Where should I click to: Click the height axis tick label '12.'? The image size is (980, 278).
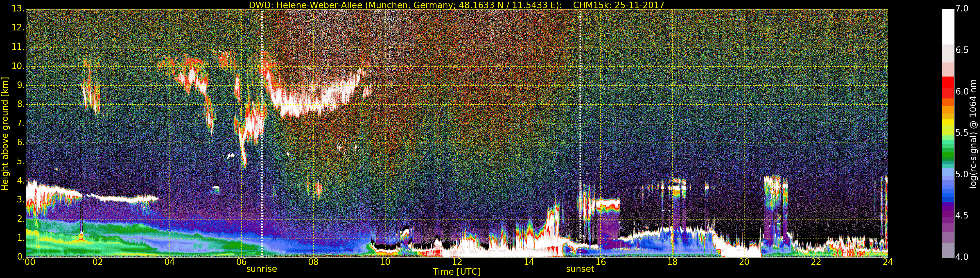point(18,27)
